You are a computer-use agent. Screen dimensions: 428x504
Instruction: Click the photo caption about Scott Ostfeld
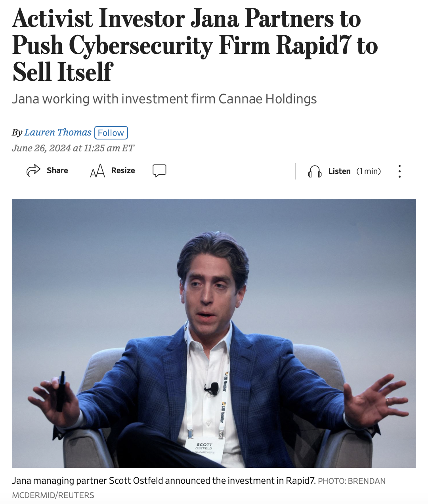(164, 481)
